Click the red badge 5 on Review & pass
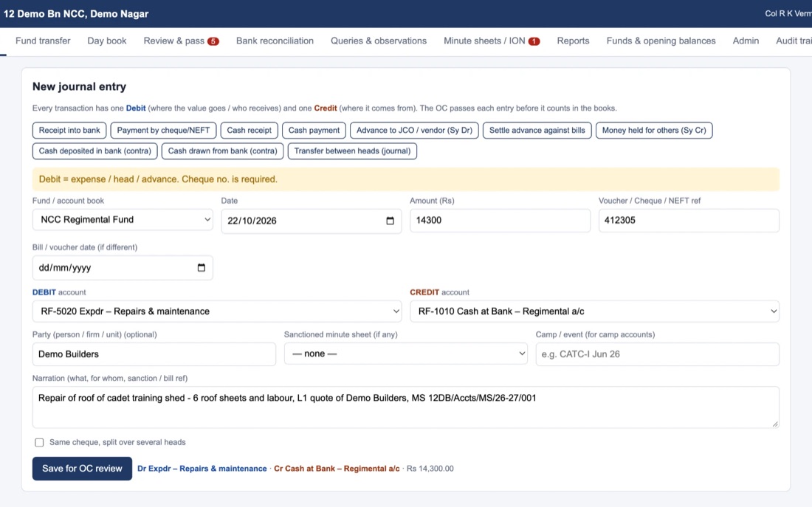 213,41
